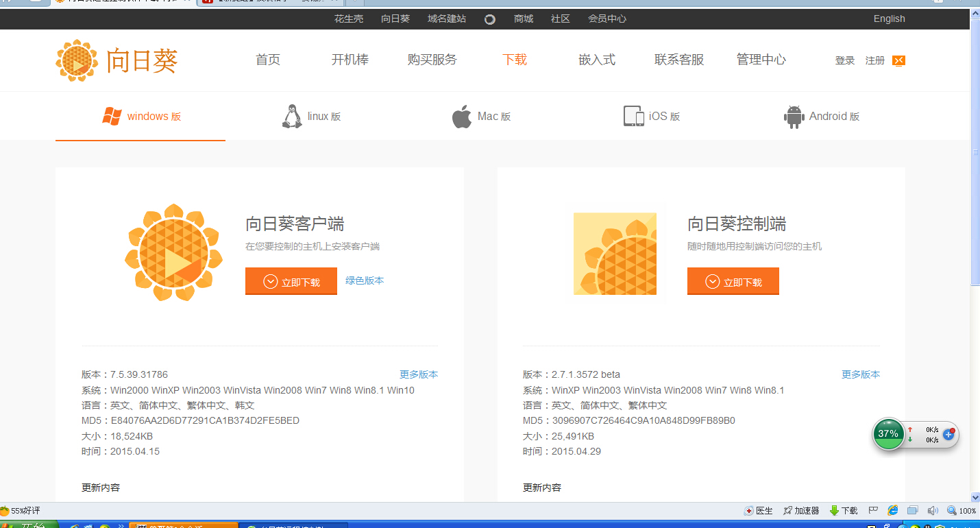This screenshot has height=528, width=980.
Task: Open 更多版本 for version 2.7.1.3572 beta
Action: click(861, 374)
